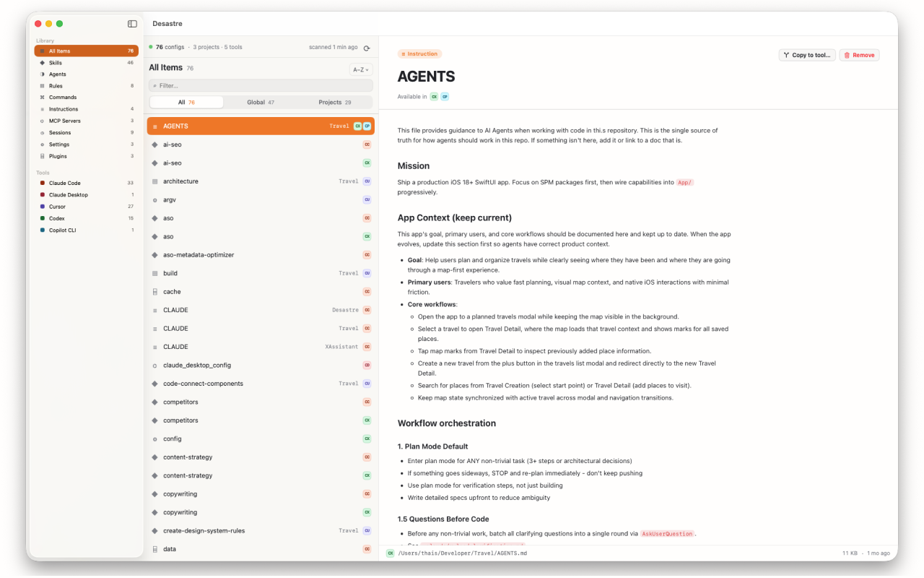Click the Filter... search field
This screenshot has width=924, height=578.
[x=261, y=85]
